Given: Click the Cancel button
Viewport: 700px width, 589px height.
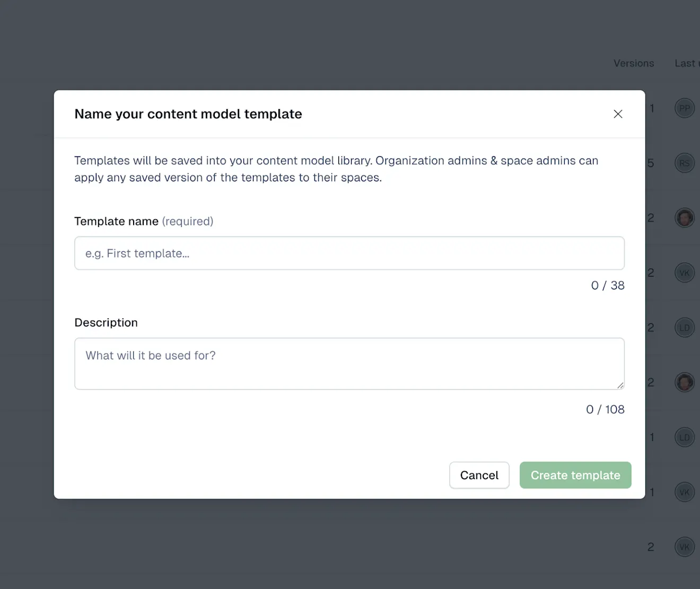Looking at the screenshot, I should (479, 475).
